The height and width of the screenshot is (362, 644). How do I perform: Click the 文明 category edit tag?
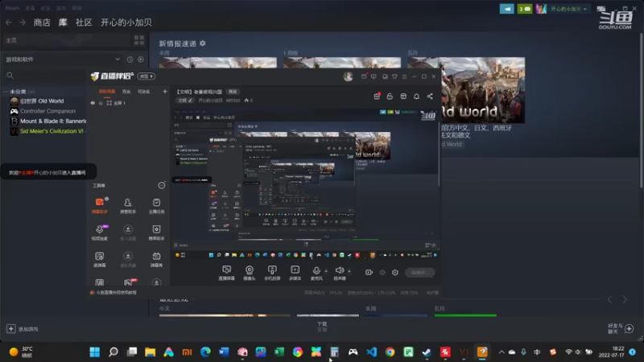tap(184, 101)
